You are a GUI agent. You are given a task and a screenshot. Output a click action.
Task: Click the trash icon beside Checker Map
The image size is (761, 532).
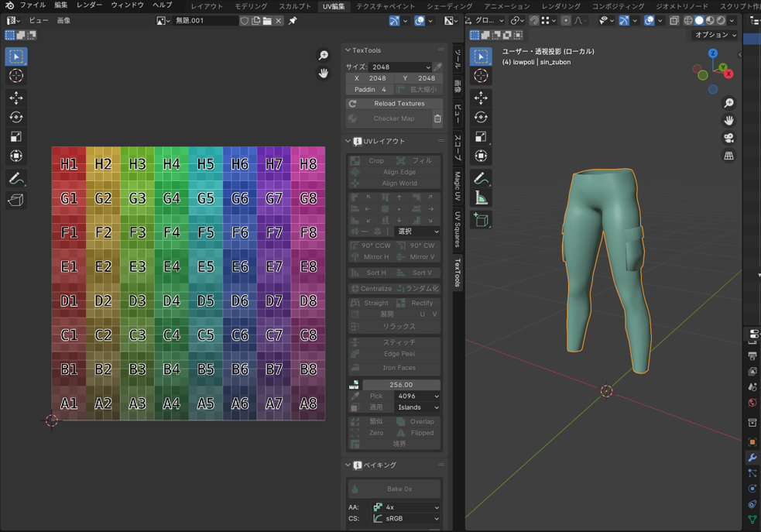(437, 118)
